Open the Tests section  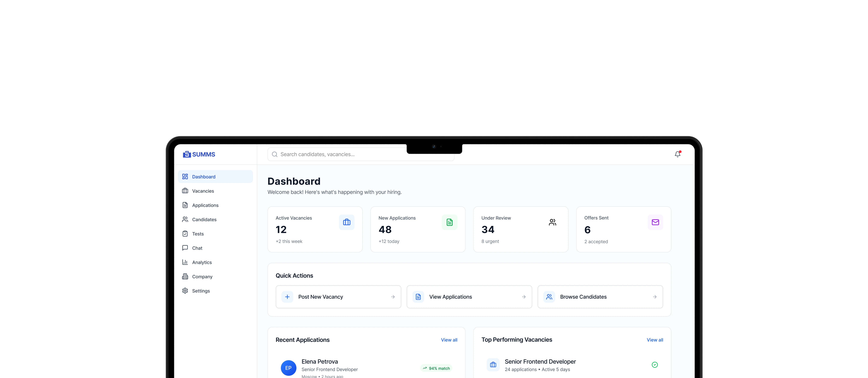pyautogui.click(x=215, y=234)
